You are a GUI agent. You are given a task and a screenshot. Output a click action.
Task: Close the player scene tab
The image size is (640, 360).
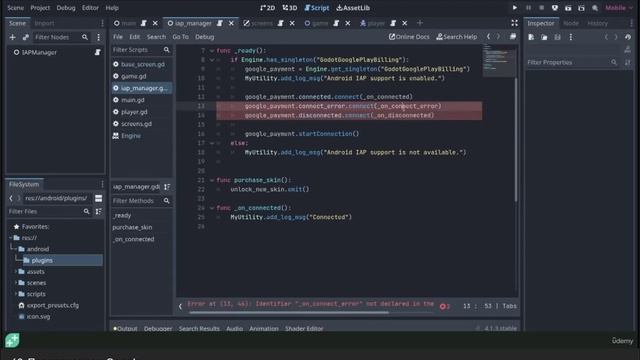tap(404, 23)
